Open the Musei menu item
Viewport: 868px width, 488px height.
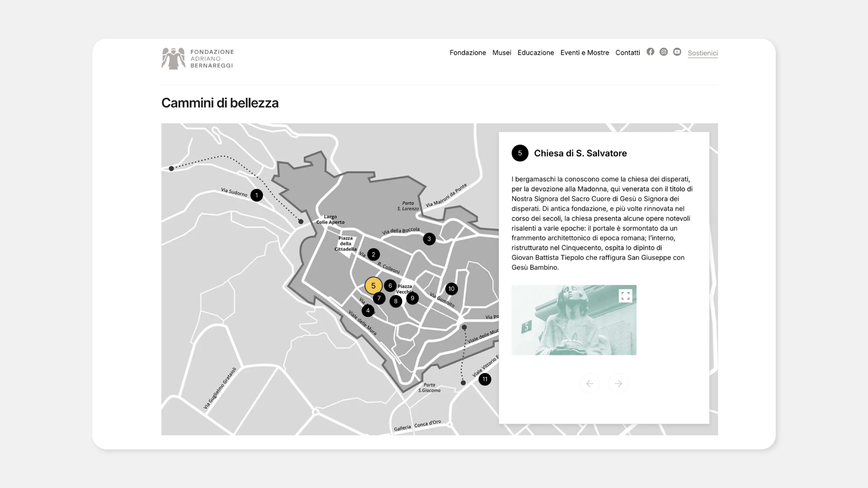pyautogui.click(x=501, y=53)
